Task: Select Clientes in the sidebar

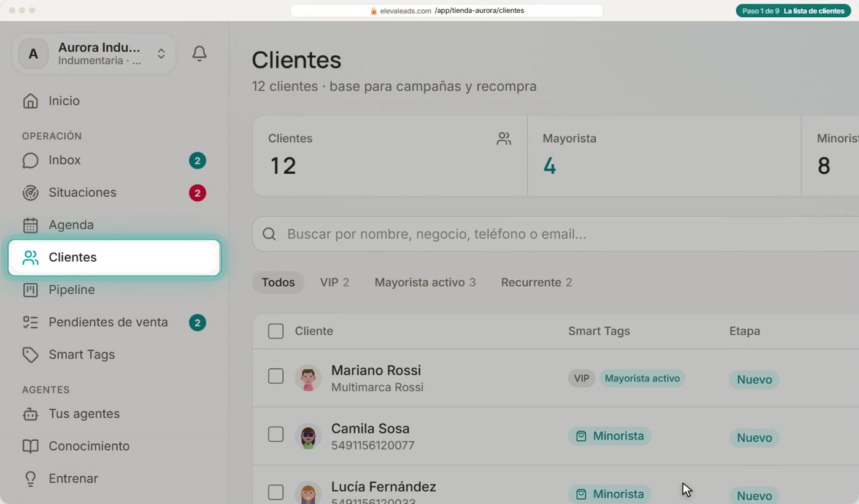Action: [114, 258]
